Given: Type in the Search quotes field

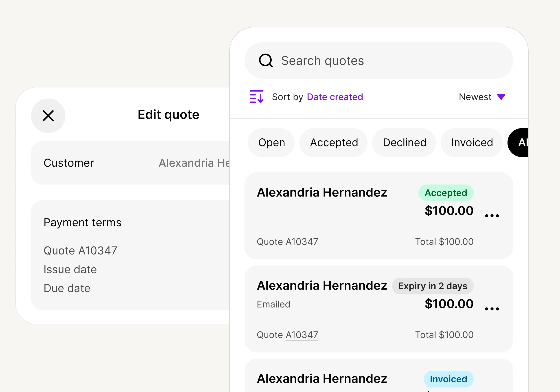Looking at the screenshot, I should (x=390, y=61).
